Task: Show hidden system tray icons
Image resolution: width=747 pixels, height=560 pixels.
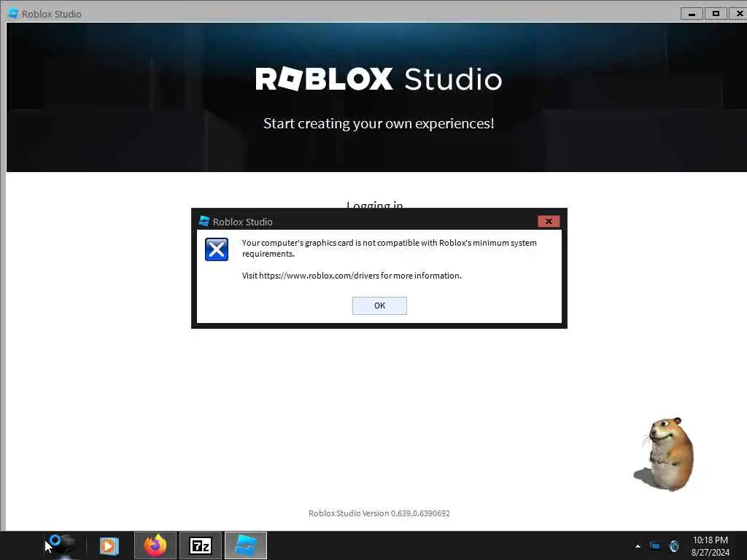Action: [638, 546]
